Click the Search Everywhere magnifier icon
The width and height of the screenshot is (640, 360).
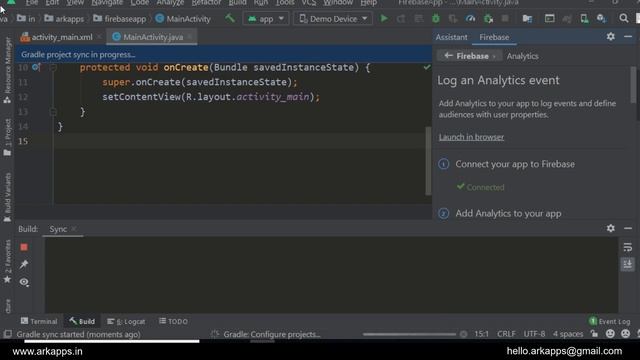(623, 18)
